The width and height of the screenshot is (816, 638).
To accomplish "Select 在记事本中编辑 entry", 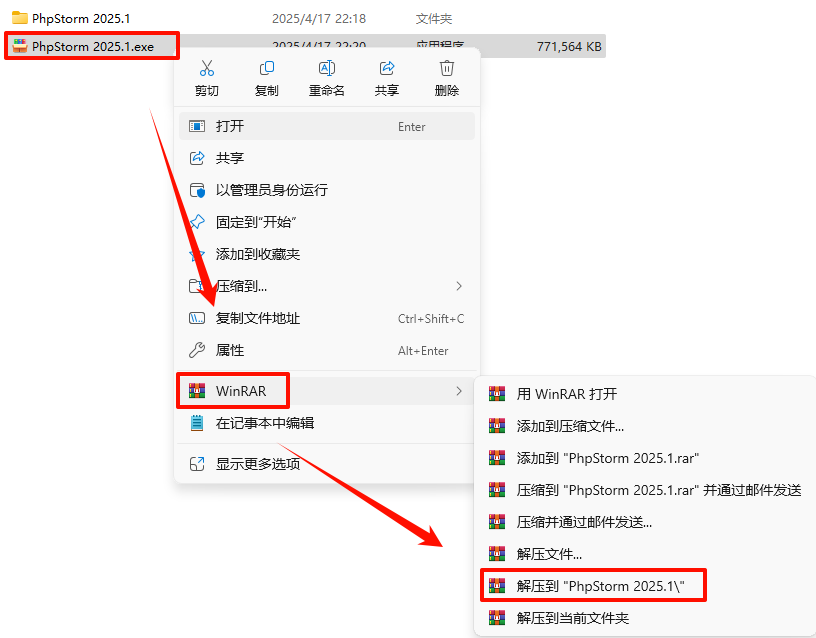I will pos(327,423).
